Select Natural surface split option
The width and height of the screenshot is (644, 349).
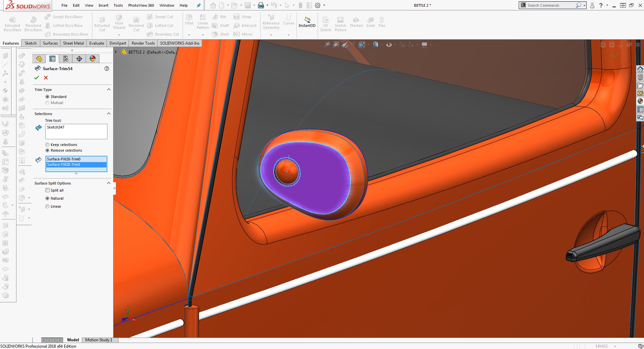tap(47, 198)
